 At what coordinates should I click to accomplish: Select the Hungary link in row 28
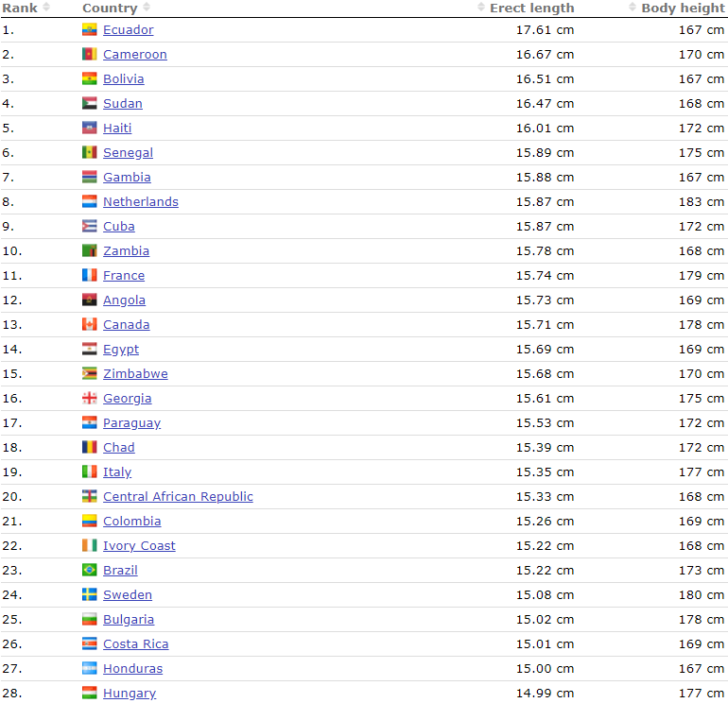click(x=130, y=694)
